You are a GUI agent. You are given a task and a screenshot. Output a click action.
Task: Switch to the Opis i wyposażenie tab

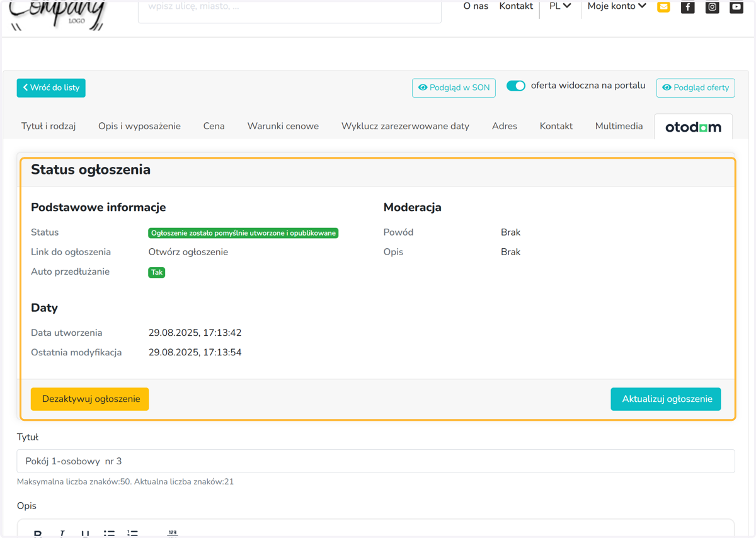[139, 126]
